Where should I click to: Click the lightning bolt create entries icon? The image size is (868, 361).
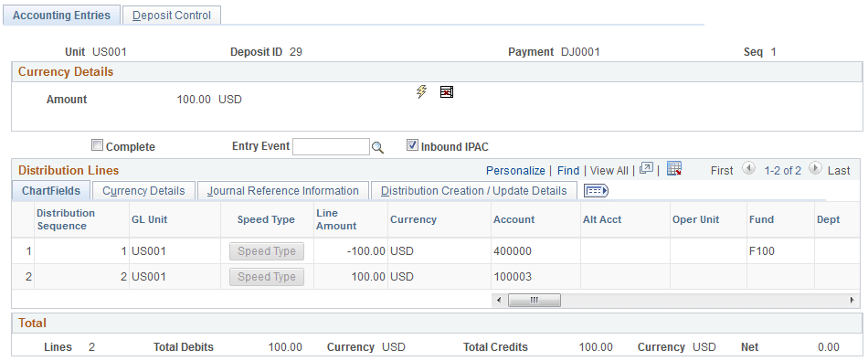click(x=422, y=92)
